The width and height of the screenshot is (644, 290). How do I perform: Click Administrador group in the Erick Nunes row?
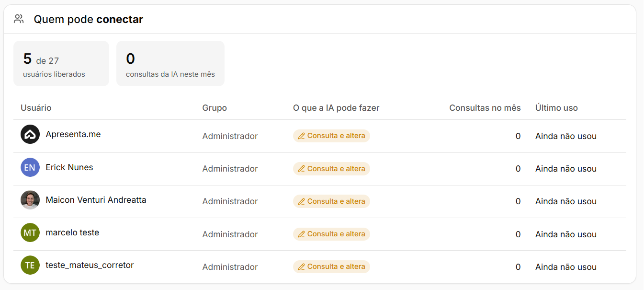[x=230, y=169]
